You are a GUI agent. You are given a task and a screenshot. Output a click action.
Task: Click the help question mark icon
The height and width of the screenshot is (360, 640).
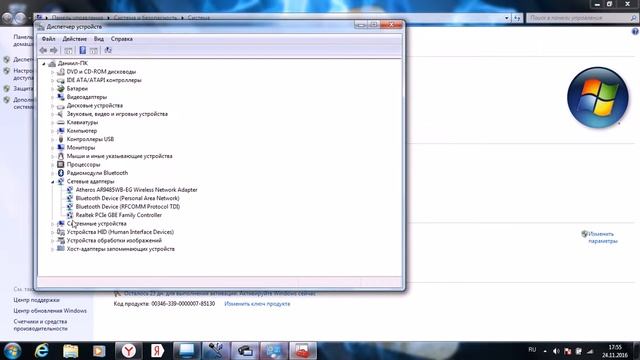pos(635,31)
